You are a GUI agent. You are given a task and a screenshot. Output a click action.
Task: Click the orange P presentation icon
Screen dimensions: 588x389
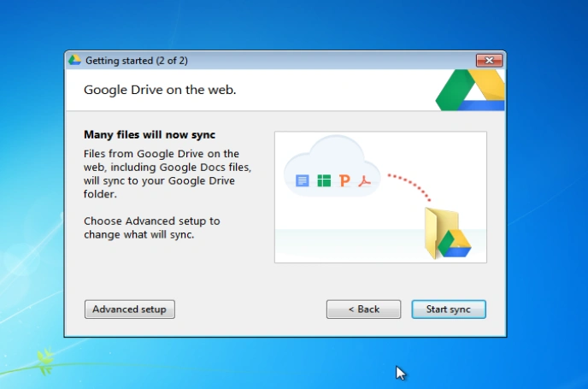point(344,180)
